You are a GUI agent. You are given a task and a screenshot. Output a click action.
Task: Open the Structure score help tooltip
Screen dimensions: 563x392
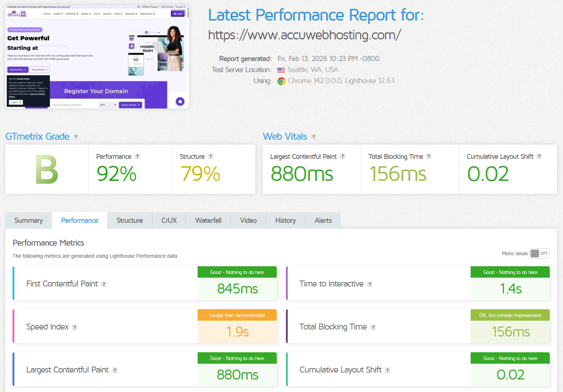210,156
